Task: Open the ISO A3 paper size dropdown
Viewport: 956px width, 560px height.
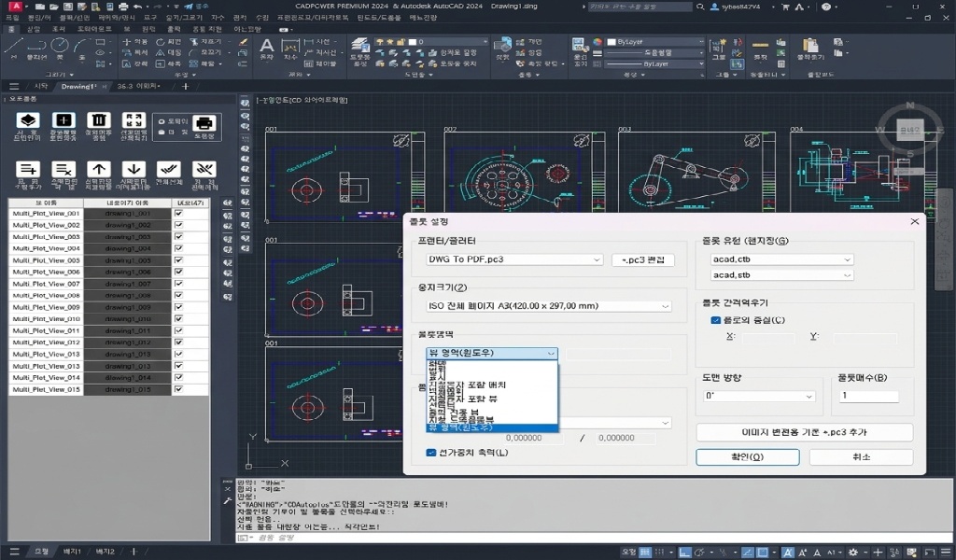Action: coord(549,306)
